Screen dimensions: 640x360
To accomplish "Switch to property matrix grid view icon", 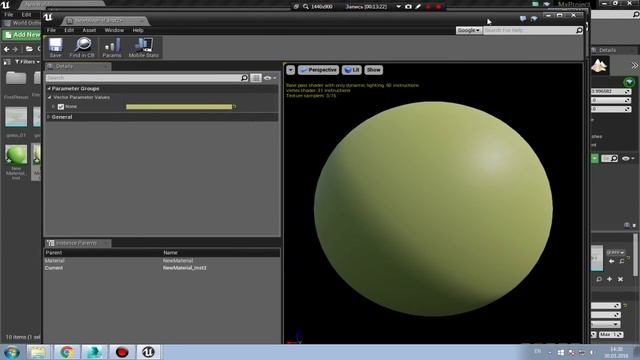I will coord(256,78).
